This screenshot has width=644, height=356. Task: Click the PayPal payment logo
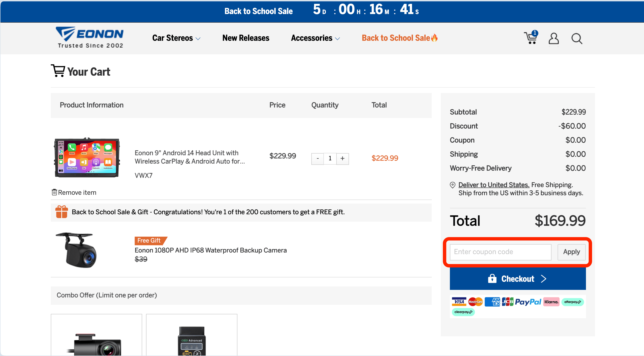pos(528,302)
